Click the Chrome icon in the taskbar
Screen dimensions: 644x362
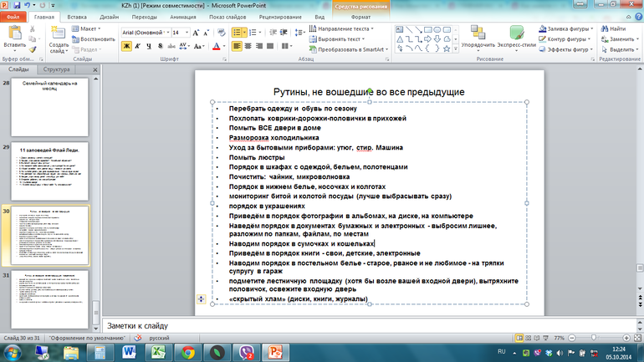coord(189,352)
